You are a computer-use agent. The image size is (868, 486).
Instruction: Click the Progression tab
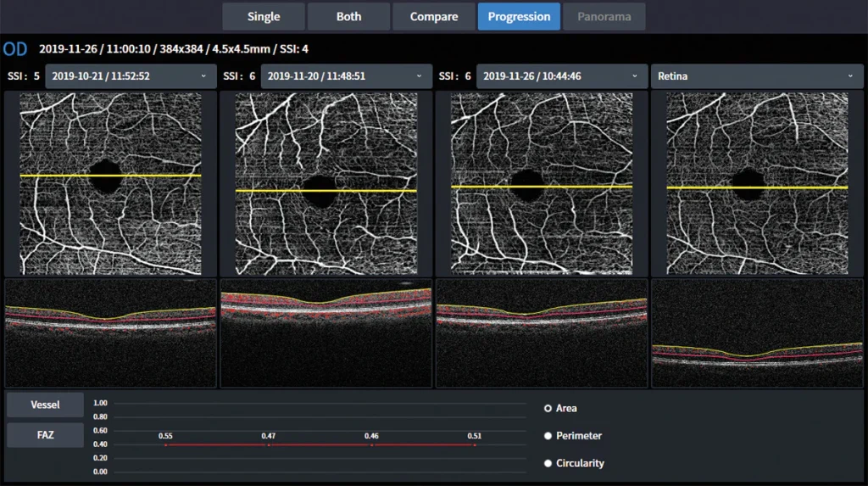tap(520, 17)
